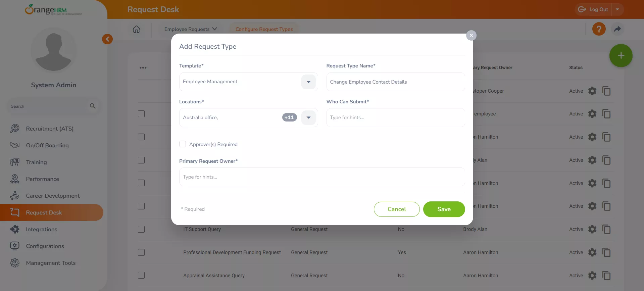Viewport: 644px width, 291px height.
Task: Open Management Tools module
Action: tap(51, 263)
